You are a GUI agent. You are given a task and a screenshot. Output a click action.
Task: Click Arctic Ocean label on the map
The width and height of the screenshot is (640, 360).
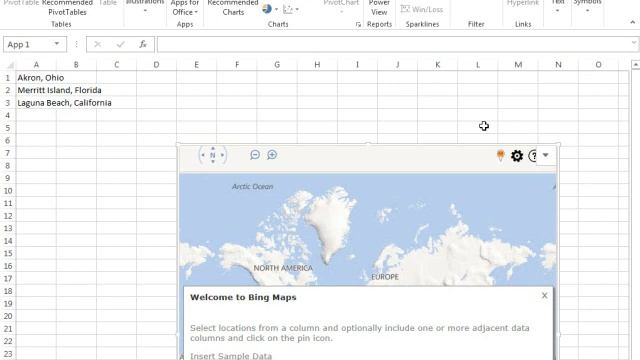[x=252, y=187]
